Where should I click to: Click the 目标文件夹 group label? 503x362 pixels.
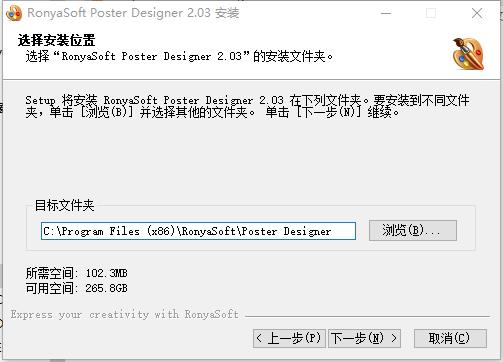tap(65, 205)
